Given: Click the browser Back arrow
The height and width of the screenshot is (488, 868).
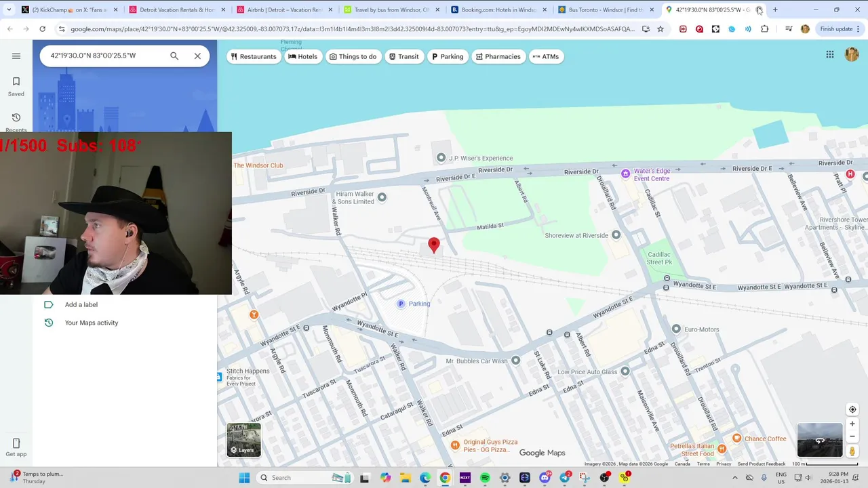Looking at the screenshot, I should [9, 29].
